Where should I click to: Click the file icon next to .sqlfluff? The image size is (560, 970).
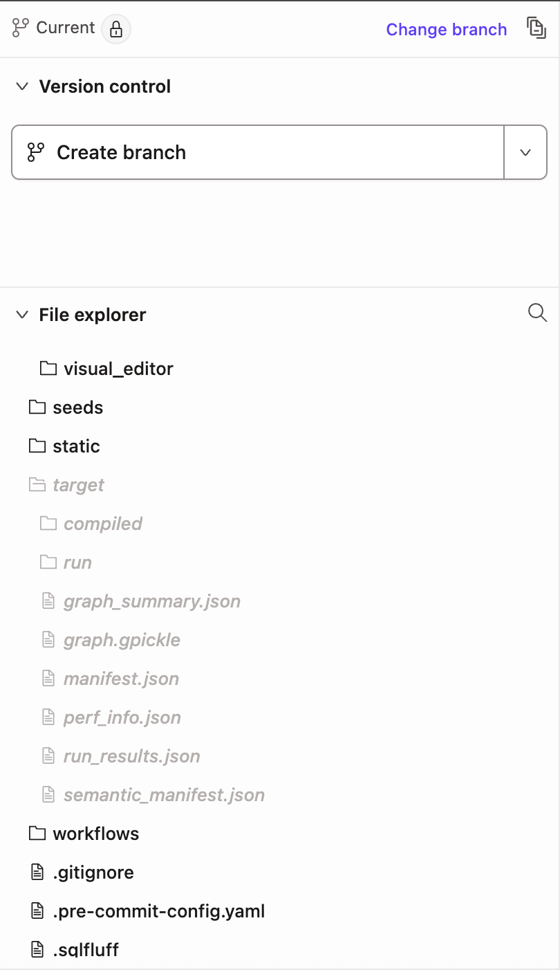(37, 949)
